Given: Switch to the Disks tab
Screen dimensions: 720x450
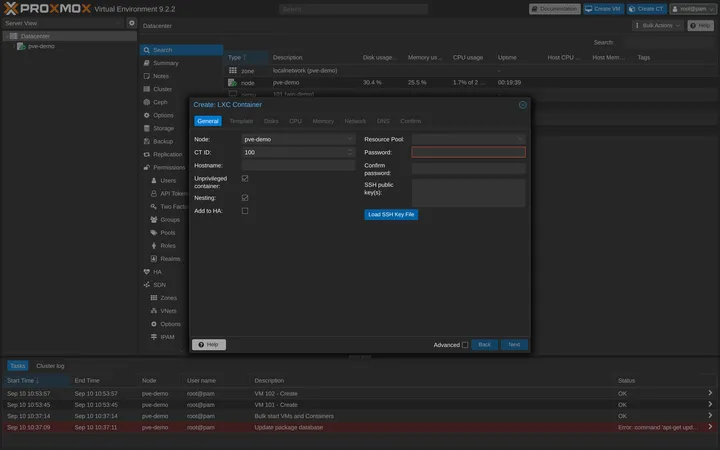Looking at the screenshot, I should coord(271,121).
